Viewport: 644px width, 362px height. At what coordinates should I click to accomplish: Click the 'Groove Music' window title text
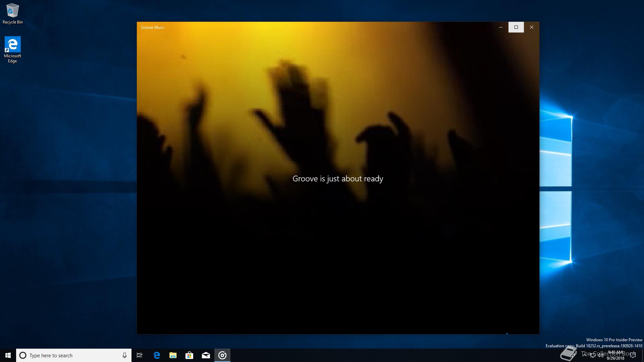point(153,27)
